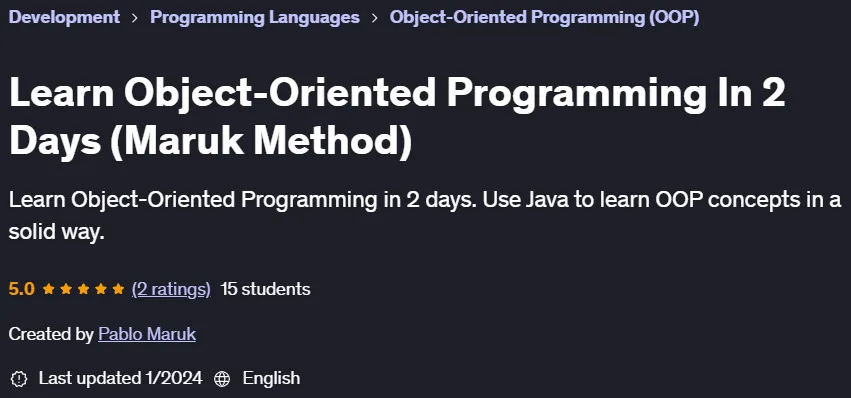Viewport: 851px width, 398px height.
Task: Click the Last updated 1/2024 text
Action: (x=120, y=378)
